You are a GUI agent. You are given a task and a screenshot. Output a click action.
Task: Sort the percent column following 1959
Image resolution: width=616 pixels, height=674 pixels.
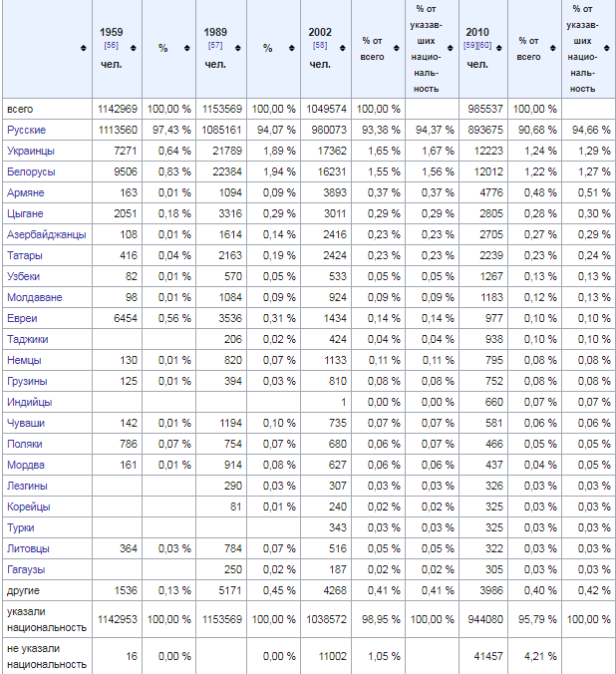click(x=187, y=48)
